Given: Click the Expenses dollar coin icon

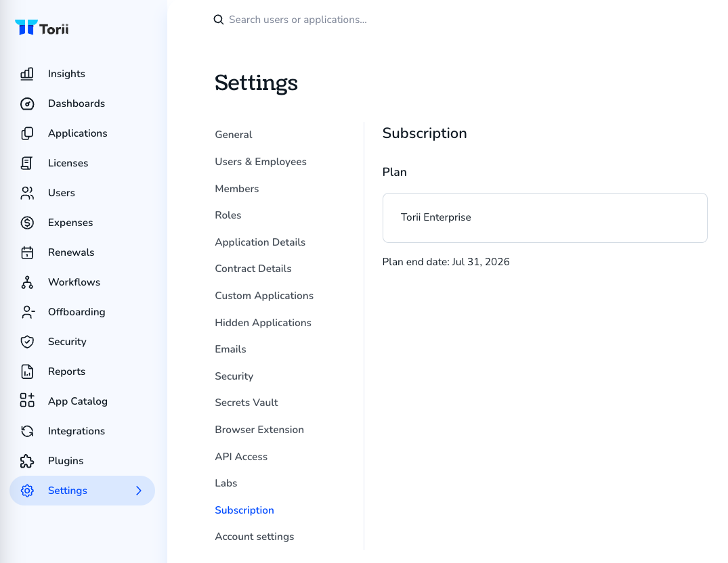Looking at the screenshot, I should pyautogui.click(x=27, y=223).
